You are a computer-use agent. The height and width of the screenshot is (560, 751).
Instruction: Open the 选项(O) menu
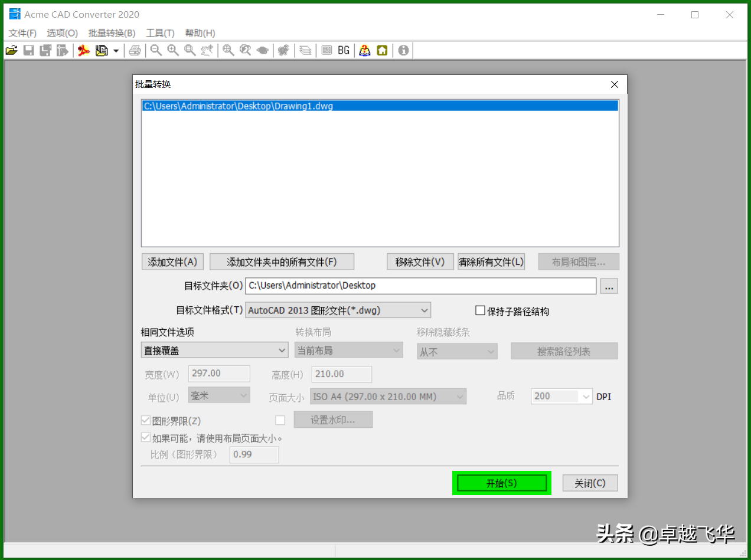[62, 33]
